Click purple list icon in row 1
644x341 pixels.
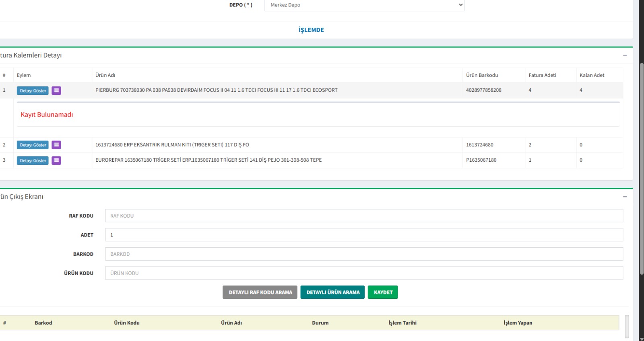(56, 90)
